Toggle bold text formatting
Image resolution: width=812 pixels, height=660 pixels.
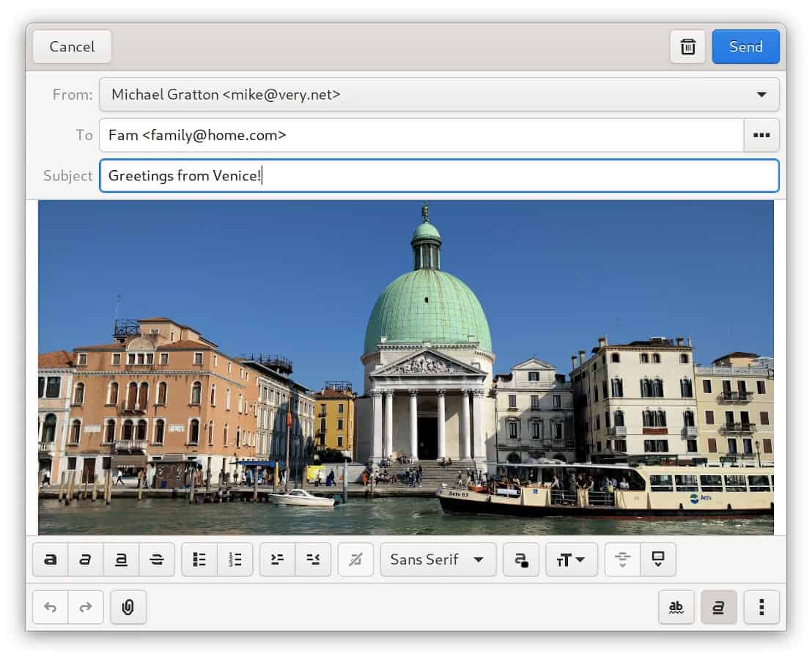(51, 560)
